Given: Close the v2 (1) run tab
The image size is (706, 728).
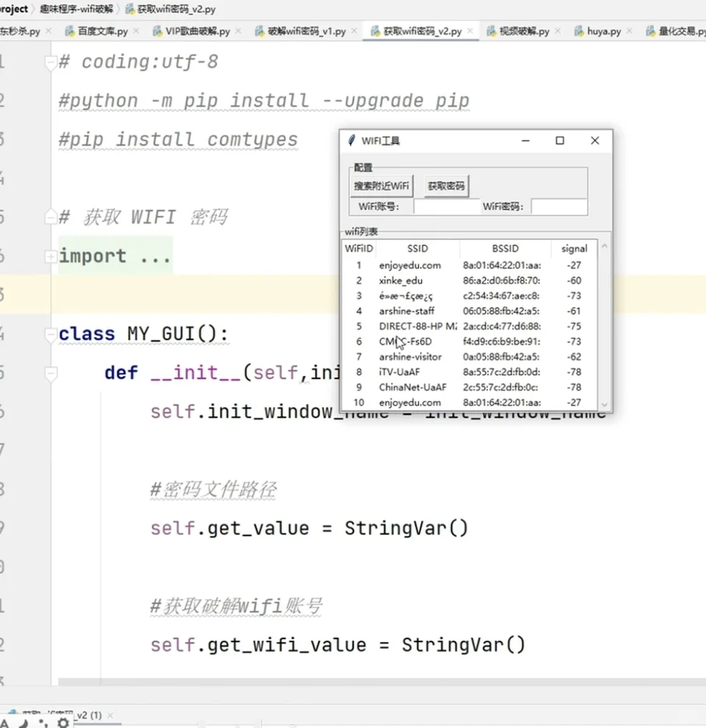Looking at the screenshot, I should coord(110,716).
